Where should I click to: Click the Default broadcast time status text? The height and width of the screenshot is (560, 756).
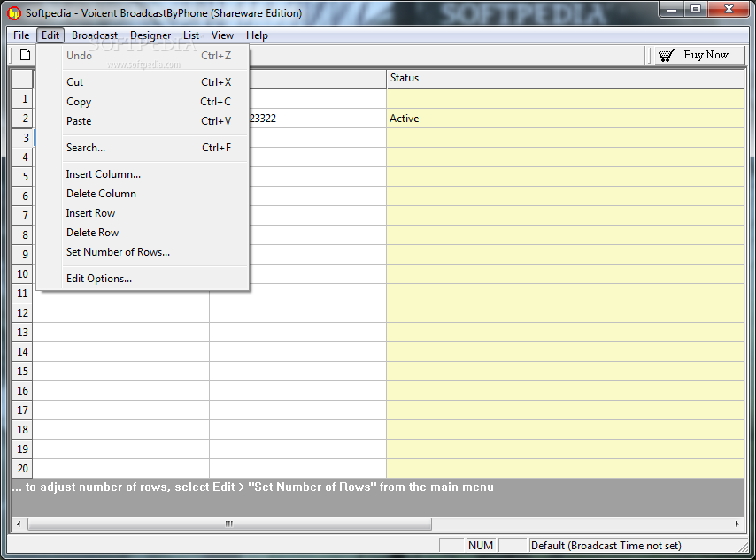pyautogui.click(x=606, y=546)
